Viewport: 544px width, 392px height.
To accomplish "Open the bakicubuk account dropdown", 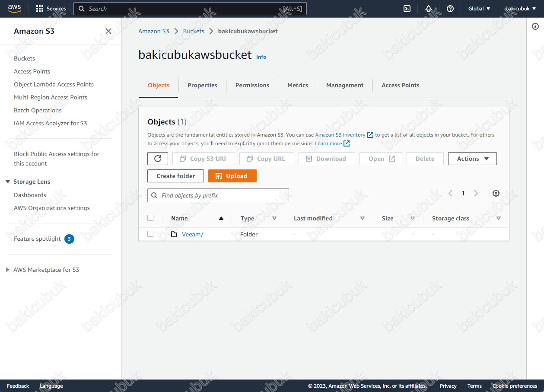I will pyautogui.click(x=520, y=9).
